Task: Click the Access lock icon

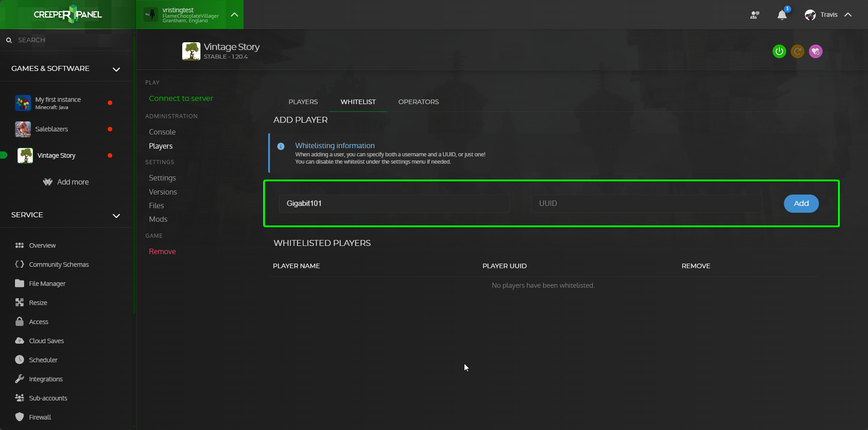Action: point(20,321)
